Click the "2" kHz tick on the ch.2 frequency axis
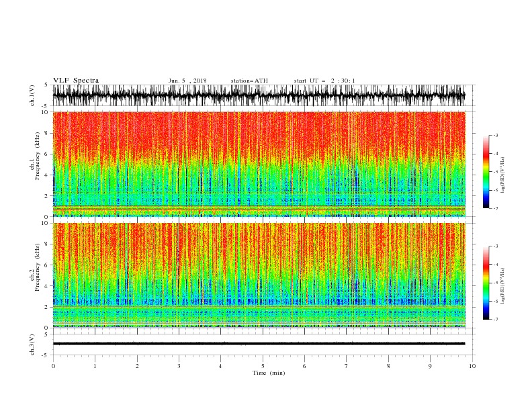Screen dimensions: 532x411 (x=46, y=307)
